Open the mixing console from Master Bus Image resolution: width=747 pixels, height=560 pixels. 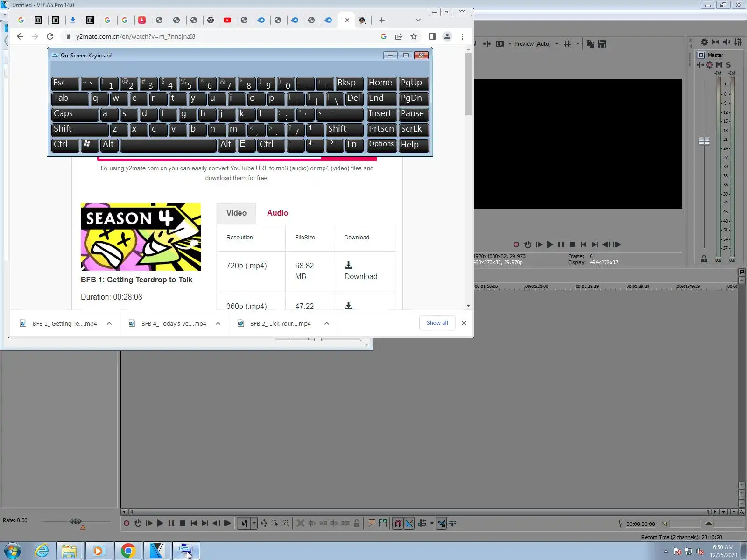coord(738,42)
